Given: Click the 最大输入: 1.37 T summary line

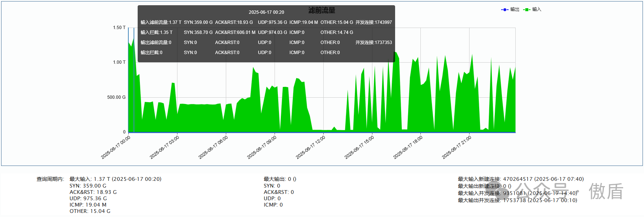Looking at the screenshot, I should [x=115, y=179].
